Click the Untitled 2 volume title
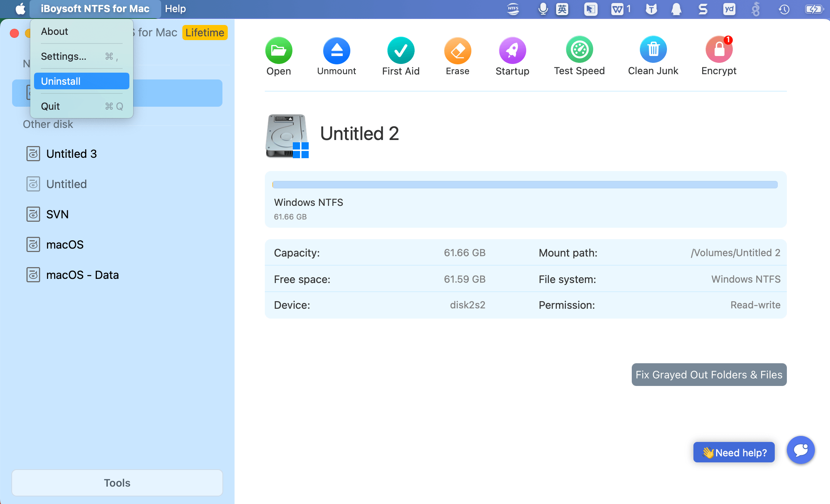Image resolution: width=830 pixels, height=504 pixels. pyautogui.click(x=359, y=134)
